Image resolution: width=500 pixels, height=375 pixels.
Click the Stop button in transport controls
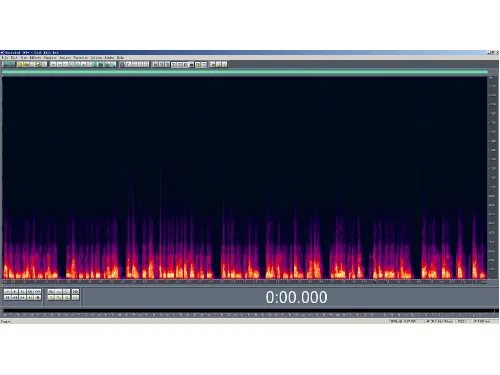[7, 292]
